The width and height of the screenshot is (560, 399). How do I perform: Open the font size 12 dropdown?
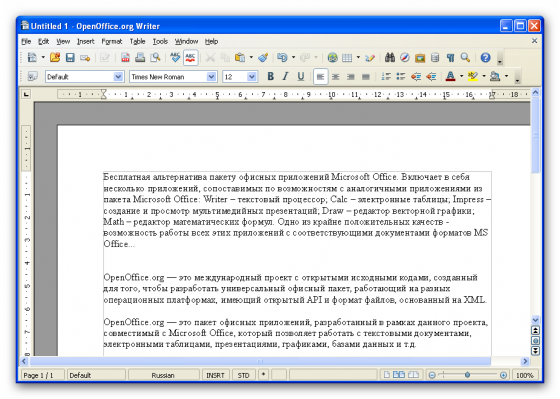point(251,77)
